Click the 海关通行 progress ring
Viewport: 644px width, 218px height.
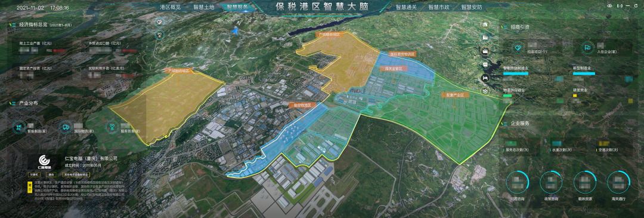618,182
